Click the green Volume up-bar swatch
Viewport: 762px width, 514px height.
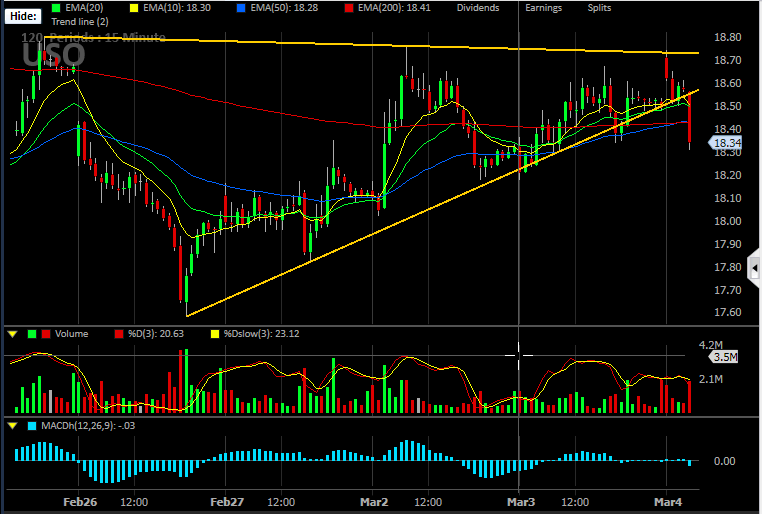pos(33,334)
